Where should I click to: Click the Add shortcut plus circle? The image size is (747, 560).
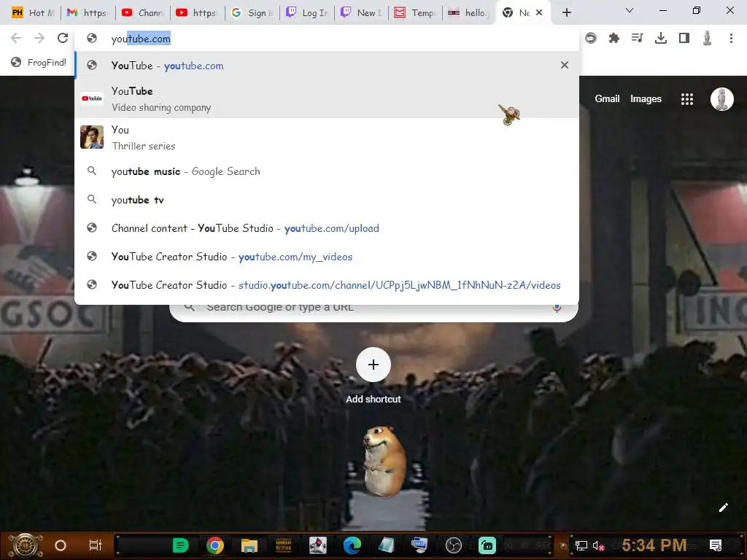point(373,365)
